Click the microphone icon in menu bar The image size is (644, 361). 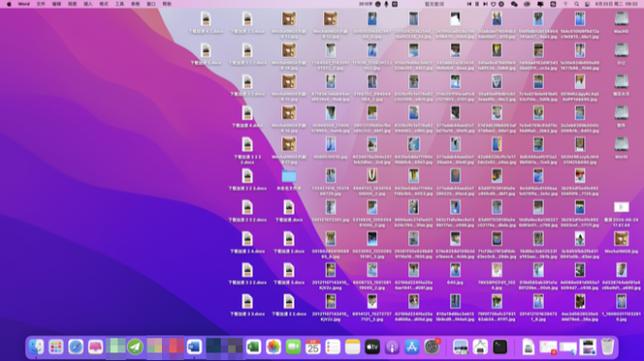coord(386,4)
